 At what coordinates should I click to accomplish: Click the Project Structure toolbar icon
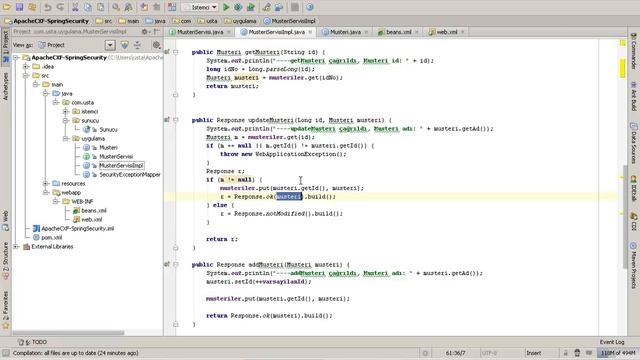(x=279, y=7)
